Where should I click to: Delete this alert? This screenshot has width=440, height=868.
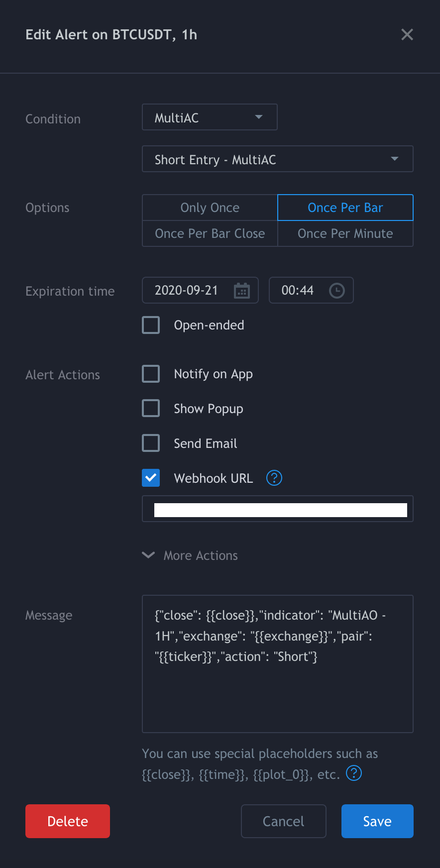(x=67, y=821)
